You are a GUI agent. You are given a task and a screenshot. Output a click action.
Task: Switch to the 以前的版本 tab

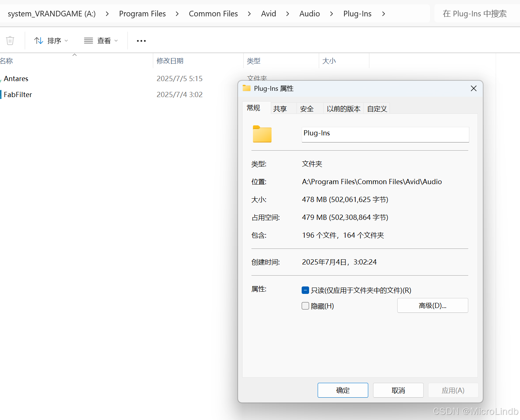click(x=343, y=108)
